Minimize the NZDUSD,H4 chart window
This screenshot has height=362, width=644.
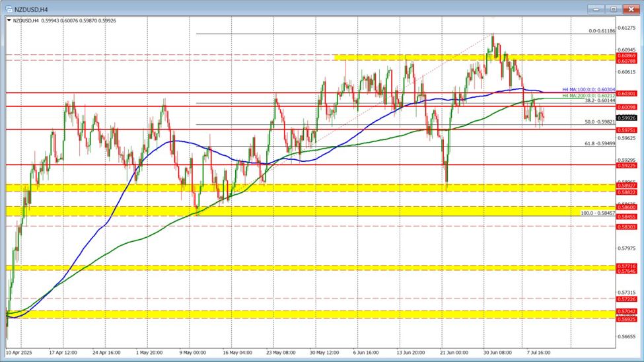[596, 9]
